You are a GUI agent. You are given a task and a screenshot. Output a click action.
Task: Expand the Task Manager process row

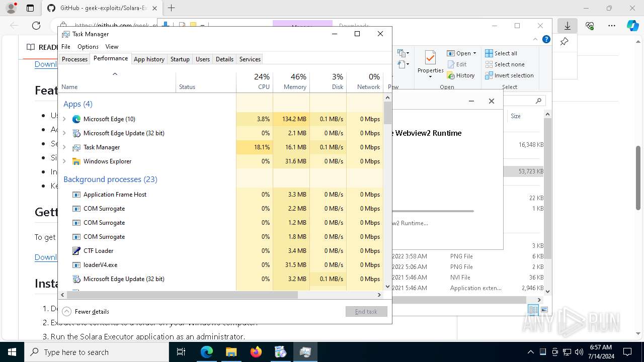tap(64, 147)
